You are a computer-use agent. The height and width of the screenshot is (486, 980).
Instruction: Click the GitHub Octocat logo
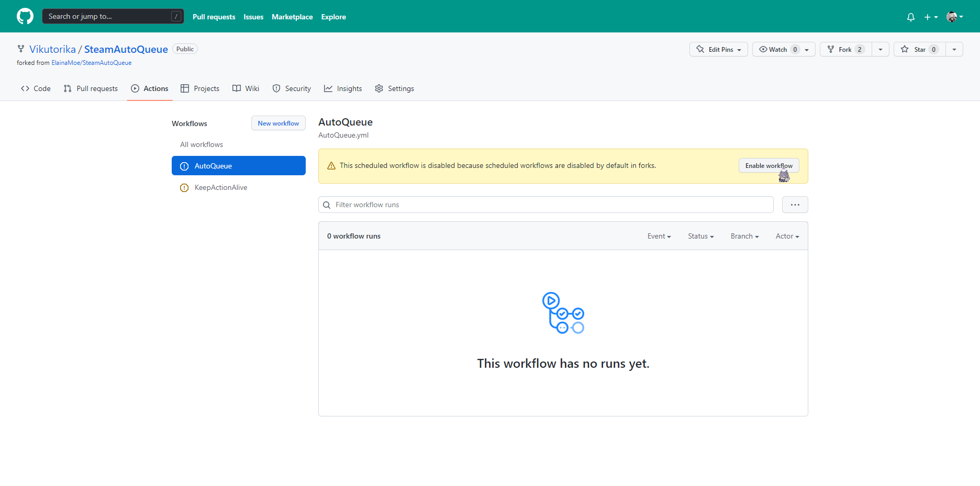25,16
